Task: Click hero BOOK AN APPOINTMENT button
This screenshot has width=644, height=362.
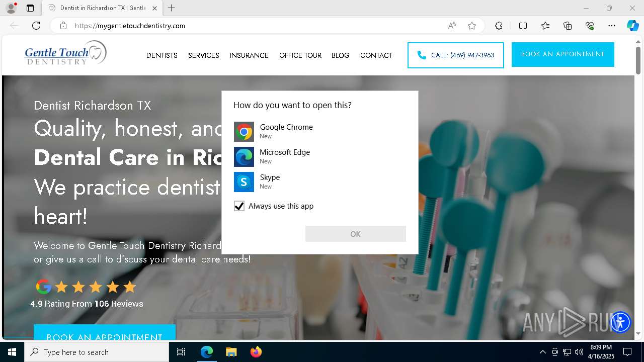Action: [105, 333]
